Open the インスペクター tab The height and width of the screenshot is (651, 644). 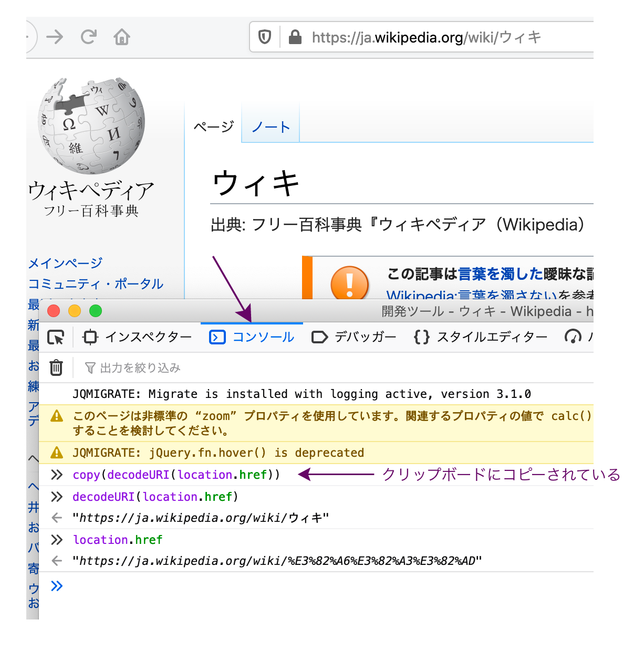coord(138,337)
